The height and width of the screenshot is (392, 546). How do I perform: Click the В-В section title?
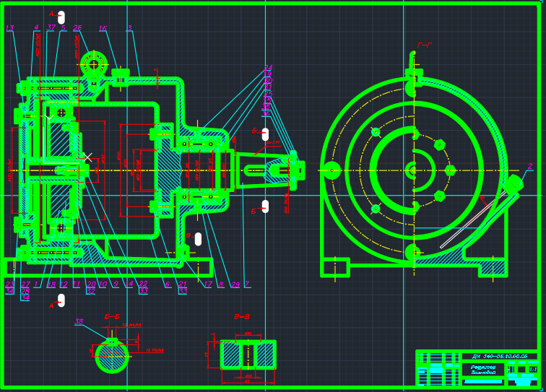tap(241, 316)
